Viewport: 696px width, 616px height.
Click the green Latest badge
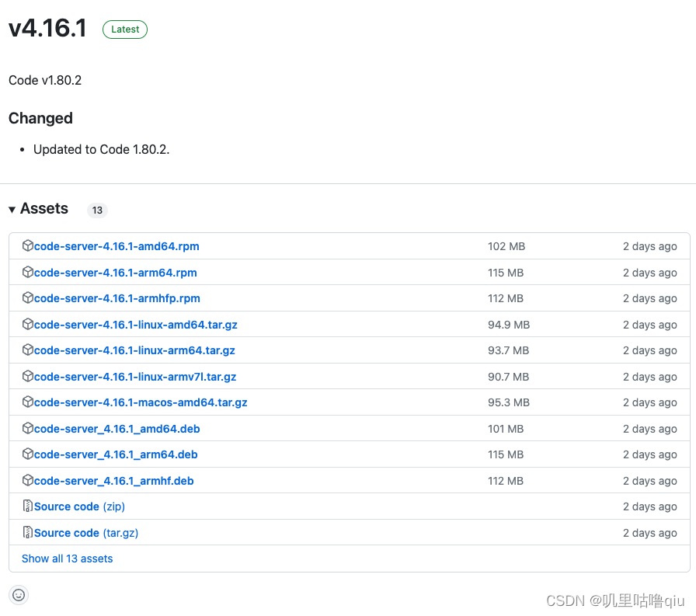click(125, 30)
